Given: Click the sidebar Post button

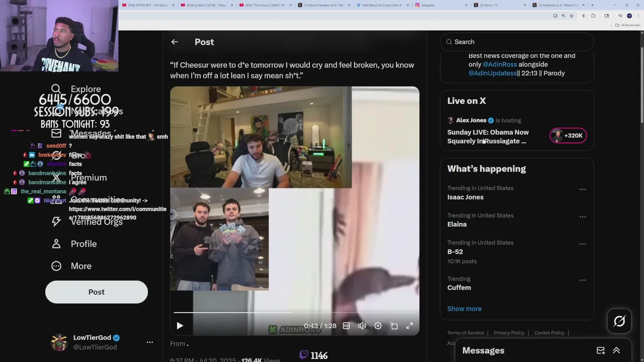Looking at the screenshot, I should (97, 292).
